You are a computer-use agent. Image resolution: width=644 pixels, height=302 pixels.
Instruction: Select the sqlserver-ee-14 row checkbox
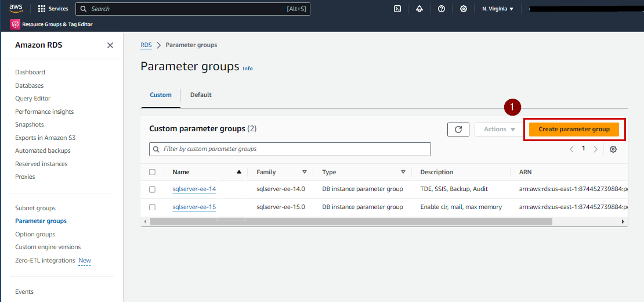click(152, 189)
